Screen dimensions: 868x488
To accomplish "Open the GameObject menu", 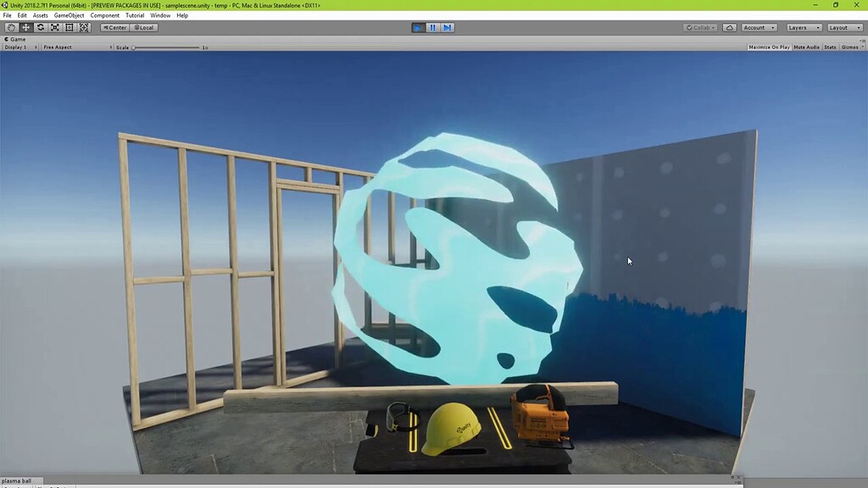I will click(68, 14).
